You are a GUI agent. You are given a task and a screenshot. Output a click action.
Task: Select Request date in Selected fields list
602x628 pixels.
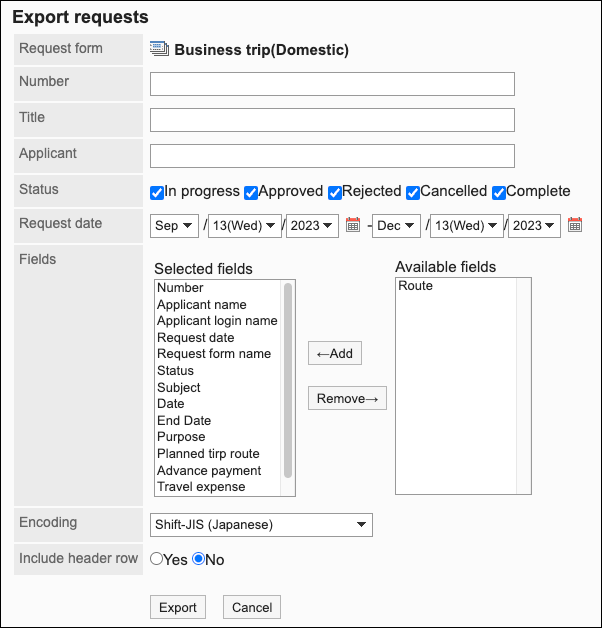coord(195,338)
